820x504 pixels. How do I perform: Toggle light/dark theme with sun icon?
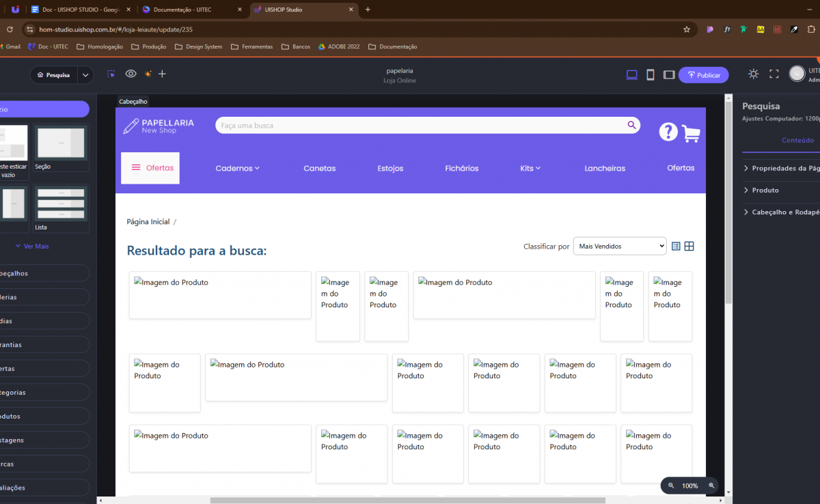pyautogui.click(x=753, y=74)
